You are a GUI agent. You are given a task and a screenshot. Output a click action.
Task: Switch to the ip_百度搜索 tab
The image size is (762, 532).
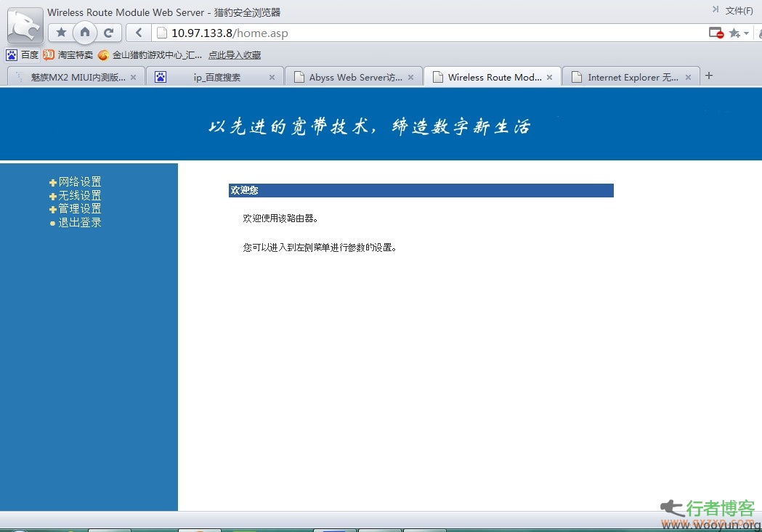[216, 77]
